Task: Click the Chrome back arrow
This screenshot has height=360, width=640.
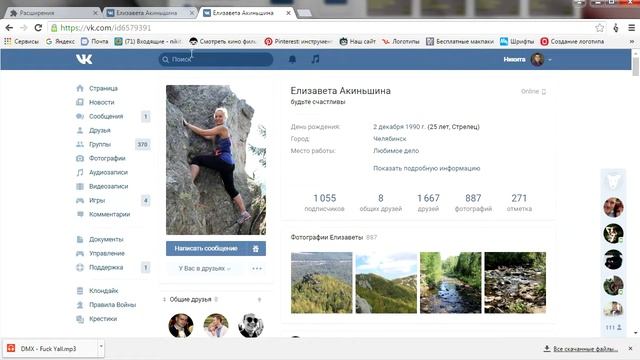Action: point(9,28)
